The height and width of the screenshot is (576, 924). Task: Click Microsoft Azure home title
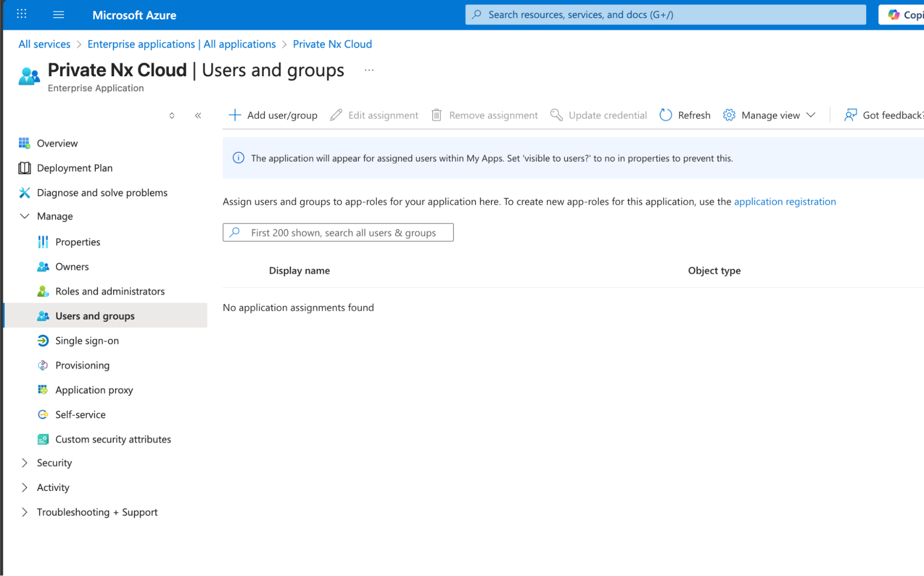(134, 15)
